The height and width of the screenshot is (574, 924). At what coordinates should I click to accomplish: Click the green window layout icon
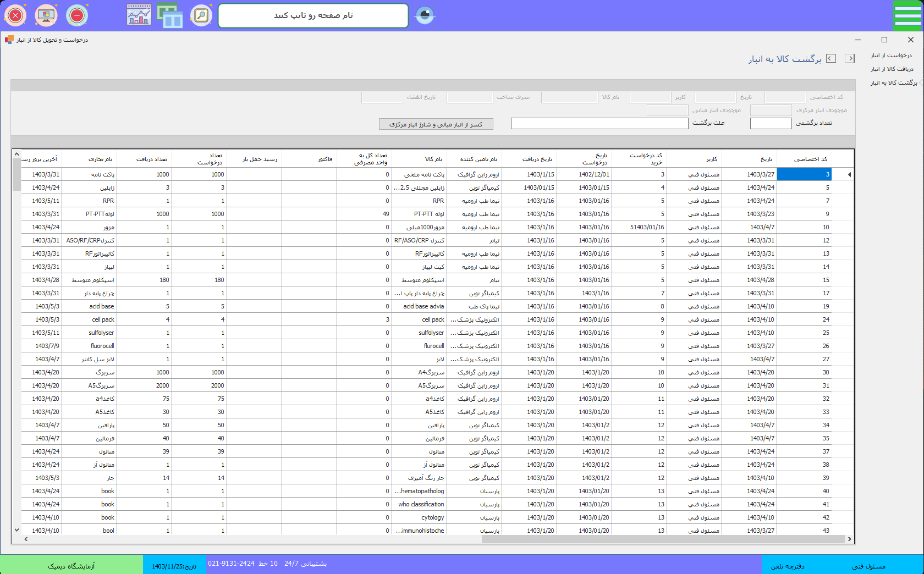pos(170,15)
